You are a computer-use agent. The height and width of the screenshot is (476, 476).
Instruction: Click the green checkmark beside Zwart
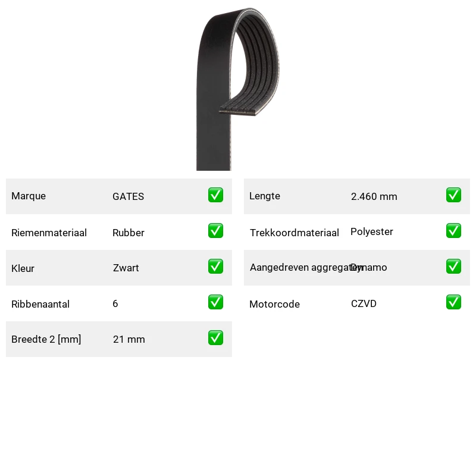215,267
